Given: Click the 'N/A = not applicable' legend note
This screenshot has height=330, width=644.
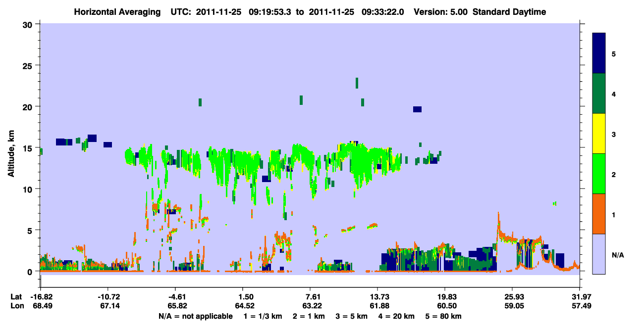Looking at the screenshot, I should [195, 316].
